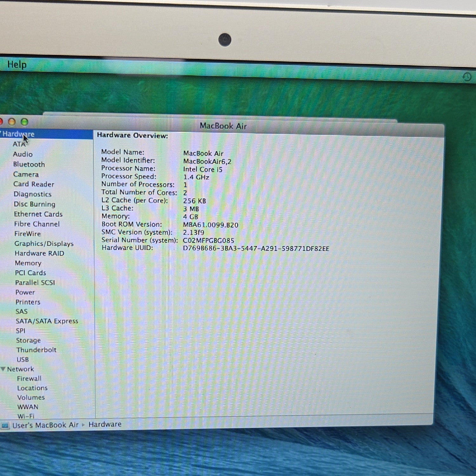Click the Boot ROM Version value MBA61.0099.B20
The width and height of the screenshot is (476, 476).
211,225
